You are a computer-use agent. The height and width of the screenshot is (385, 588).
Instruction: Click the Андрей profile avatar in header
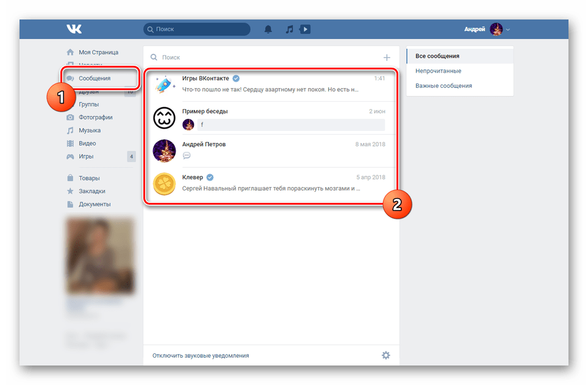tap(496, 29)
